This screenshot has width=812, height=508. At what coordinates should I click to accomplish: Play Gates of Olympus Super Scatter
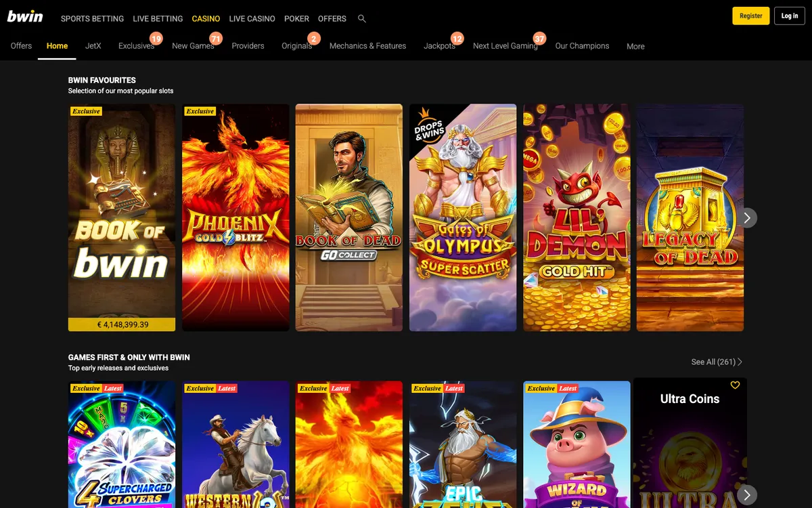[463, 217]
